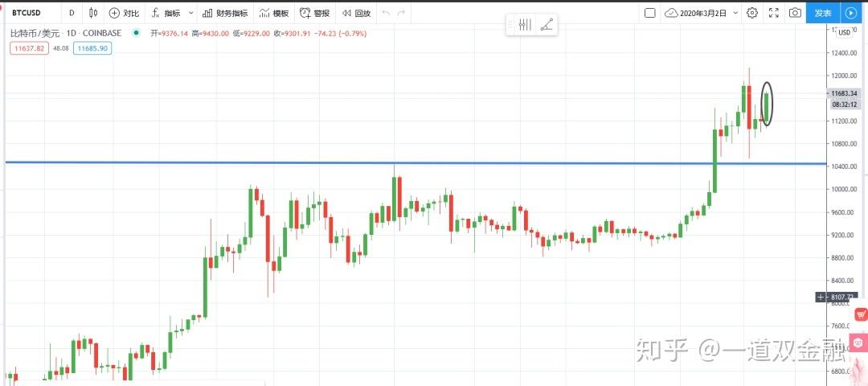Toggle the green market status dot
The width and height of the screenshot is (868, 386).
(x=136, y=33)
